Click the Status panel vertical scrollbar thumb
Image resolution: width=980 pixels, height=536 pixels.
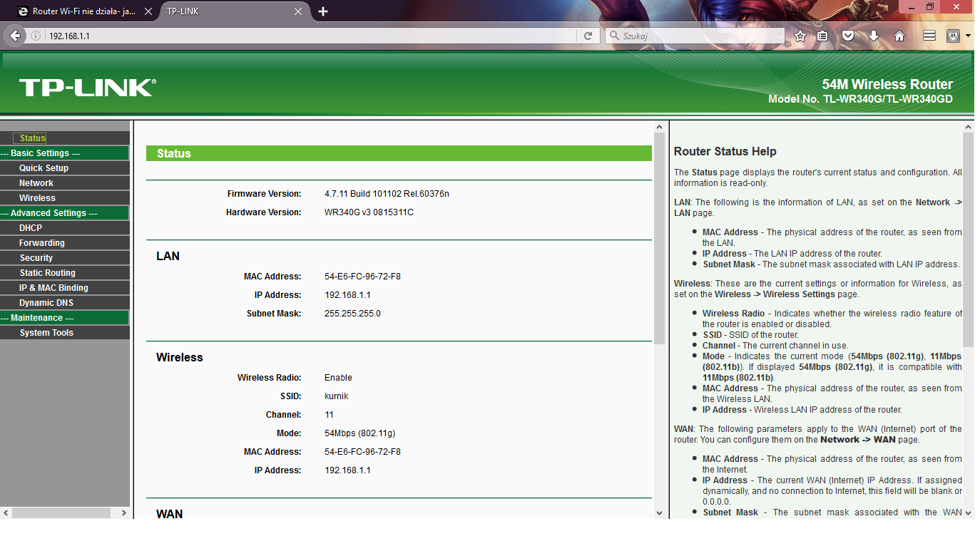click(x=659, y=239)
